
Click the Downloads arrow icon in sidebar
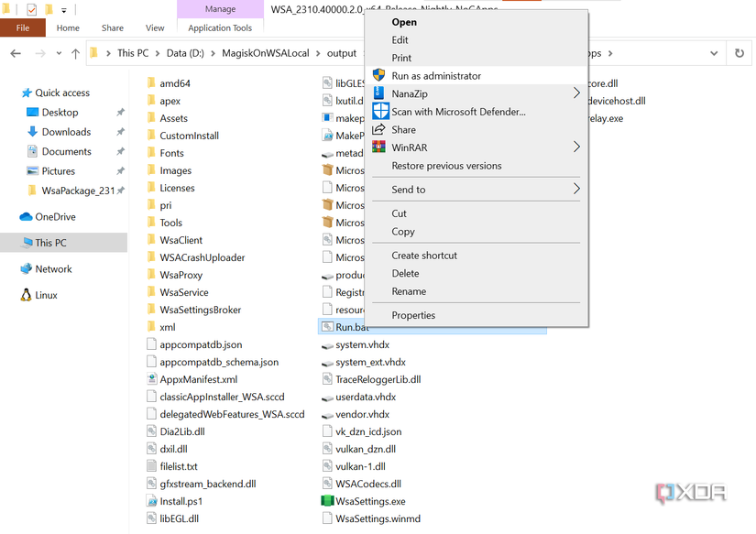pos(32,132)
